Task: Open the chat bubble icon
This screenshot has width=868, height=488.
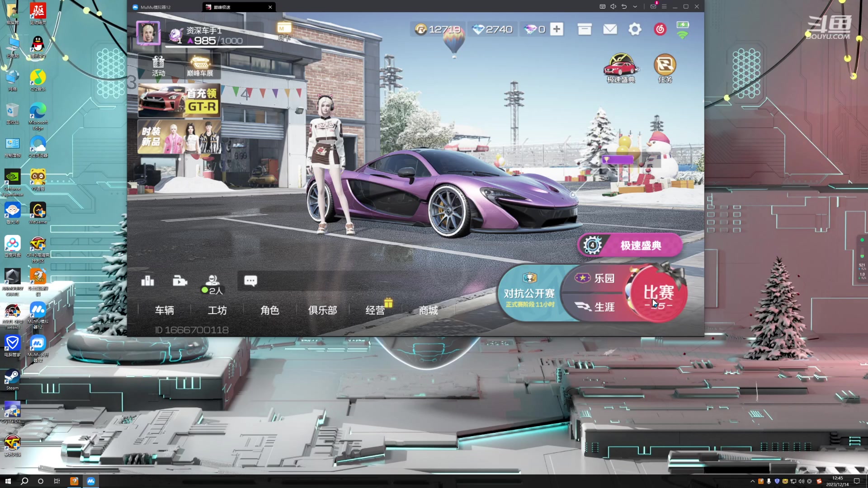Action: coord(250,281)
